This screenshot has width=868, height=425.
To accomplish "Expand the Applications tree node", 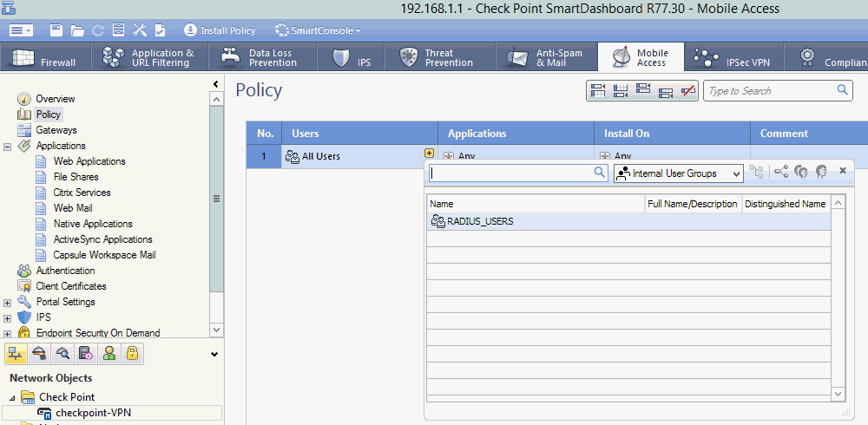I will tap(8, 146).
